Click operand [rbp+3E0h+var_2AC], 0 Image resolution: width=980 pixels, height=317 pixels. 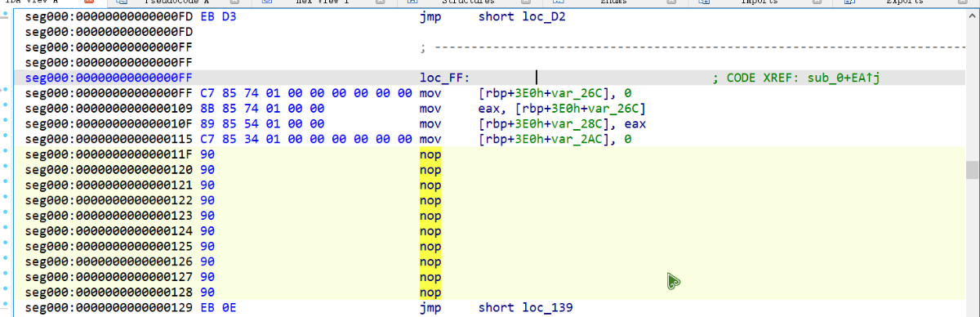pyautogui.click(x=555, y=140)
